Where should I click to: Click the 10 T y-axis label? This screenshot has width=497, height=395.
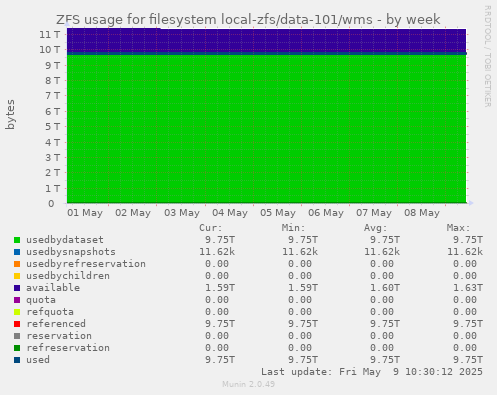coord(50,50)
